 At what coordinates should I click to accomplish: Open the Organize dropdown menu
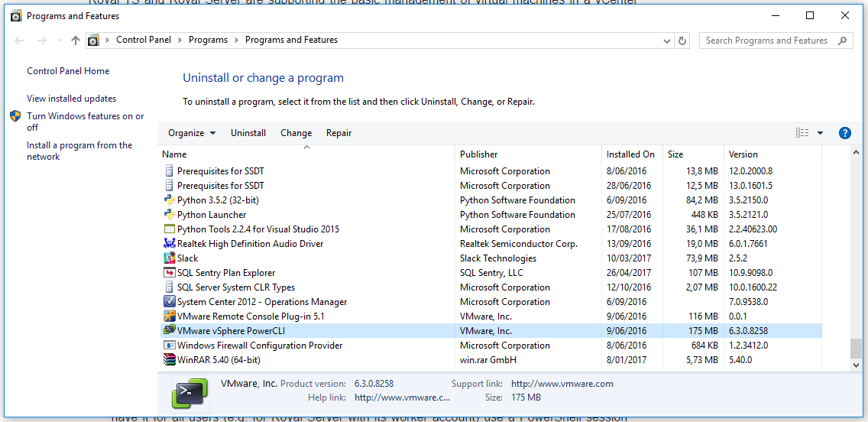[192, 133]
